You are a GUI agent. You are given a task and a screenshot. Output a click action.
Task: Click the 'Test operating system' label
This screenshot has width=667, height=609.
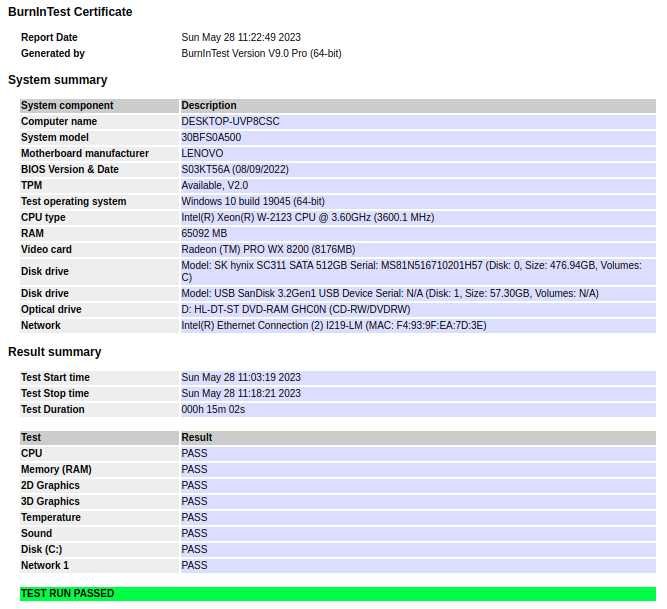click(x=74, y=202)
